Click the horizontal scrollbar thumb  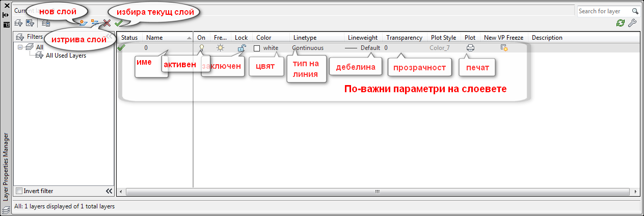(x=378, y=192)
